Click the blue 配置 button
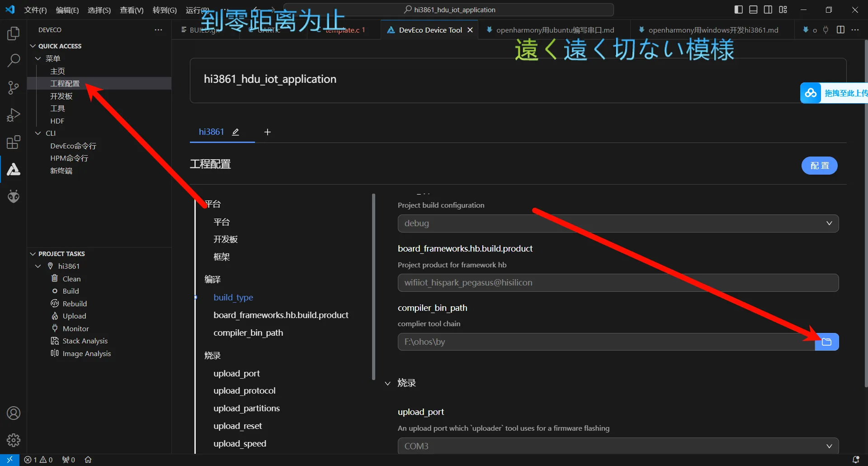Image resolution: width=868 pixels, height=466 pixels. 819,166
